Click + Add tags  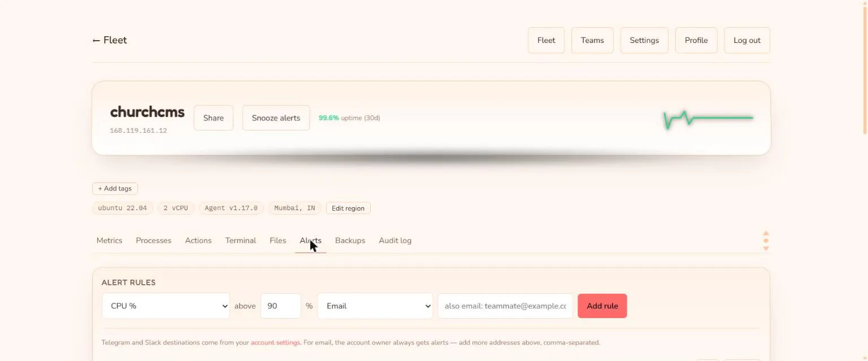(115, 189)
